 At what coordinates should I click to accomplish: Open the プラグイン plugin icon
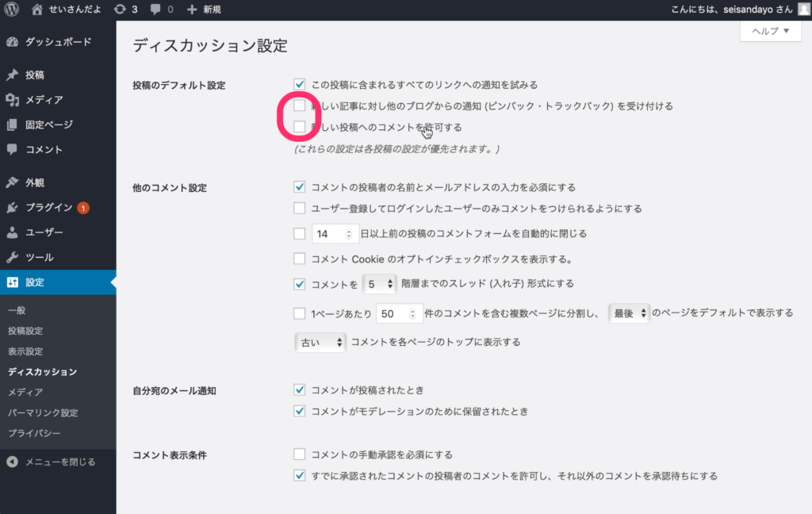12,208
